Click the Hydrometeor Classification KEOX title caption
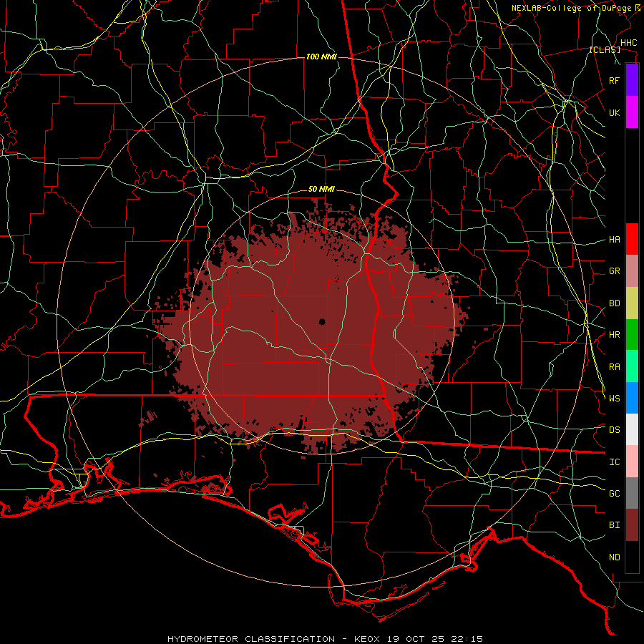The height and width of the screenshot is (644, 644). click(325, 639)
